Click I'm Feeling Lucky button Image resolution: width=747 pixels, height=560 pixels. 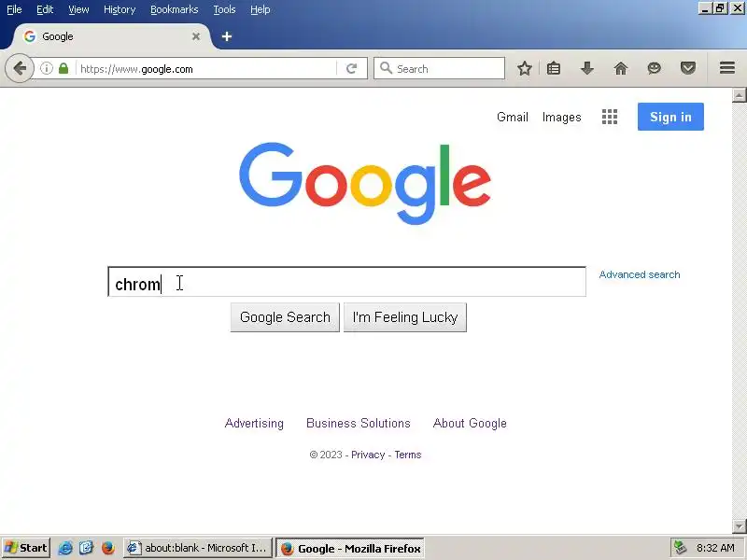pos(405,317)
